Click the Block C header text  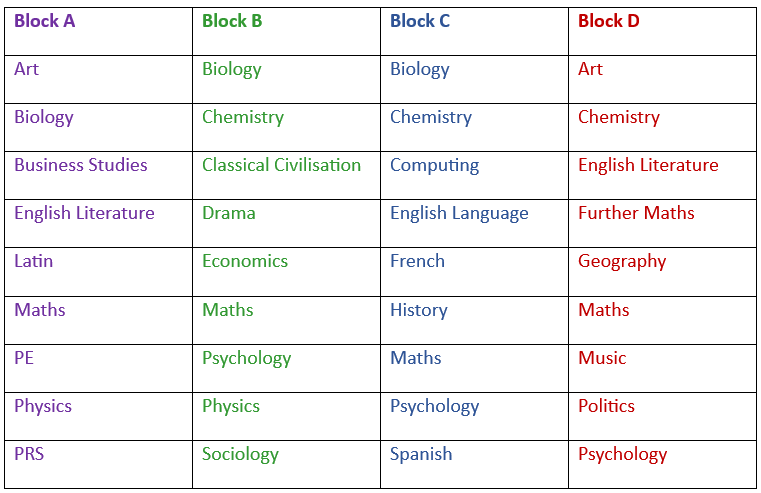(420, 21)
